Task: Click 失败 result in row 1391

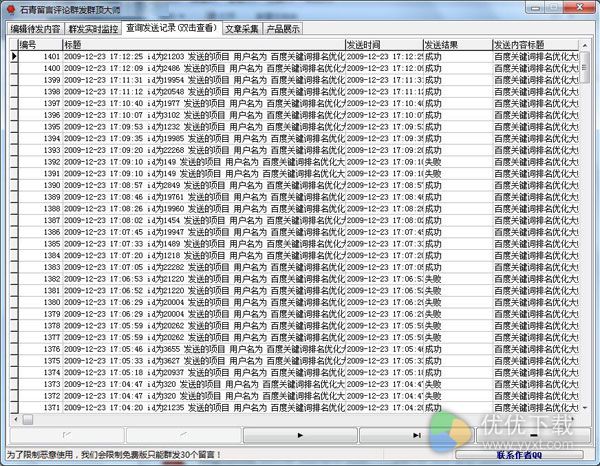Action: click(x=433, y=174)
